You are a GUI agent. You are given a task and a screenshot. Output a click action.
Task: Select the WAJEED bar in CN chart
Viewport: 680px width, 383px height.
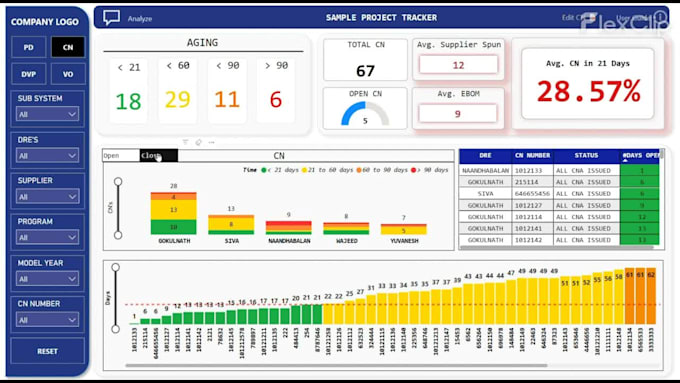[346, 229]
